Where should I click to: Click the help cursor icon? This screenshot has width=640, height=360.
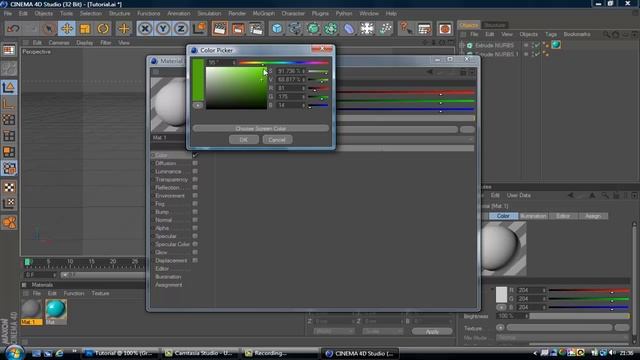[405, 29]
